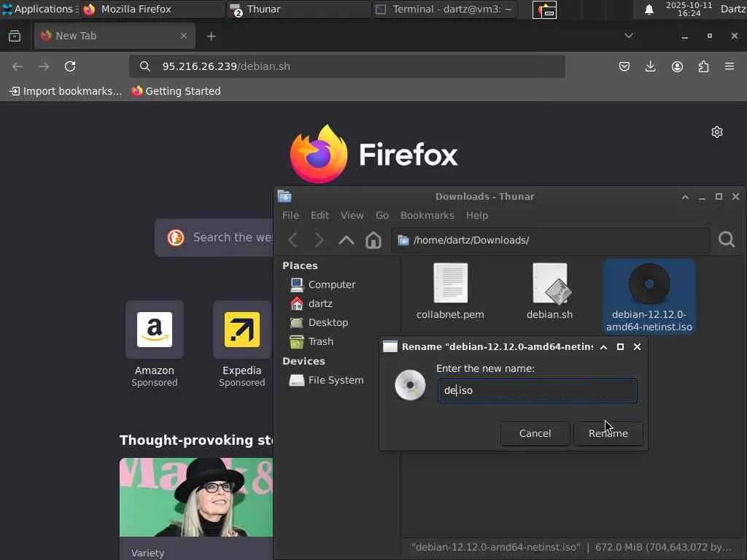Open dartz home in Places sidebar
The width and height of the screenshot is (747, 560).
tap(311, 303)
